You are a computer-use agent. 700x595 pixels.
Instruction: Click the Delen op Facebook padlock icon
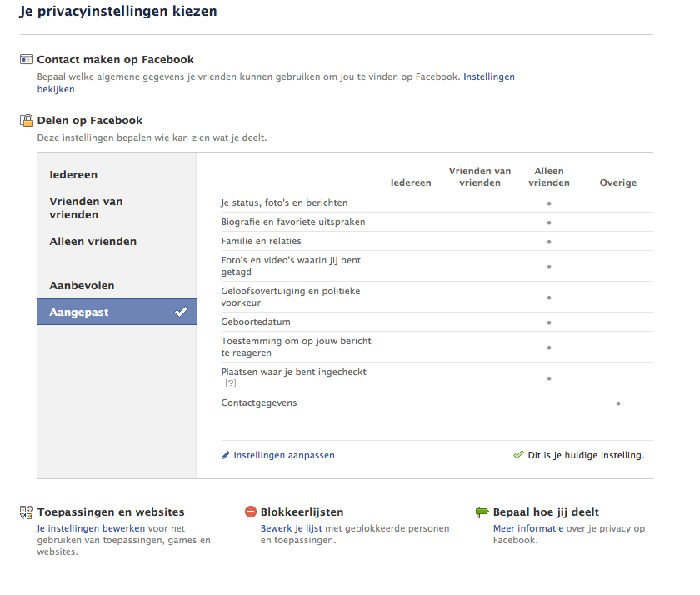(x=27, y=120)
